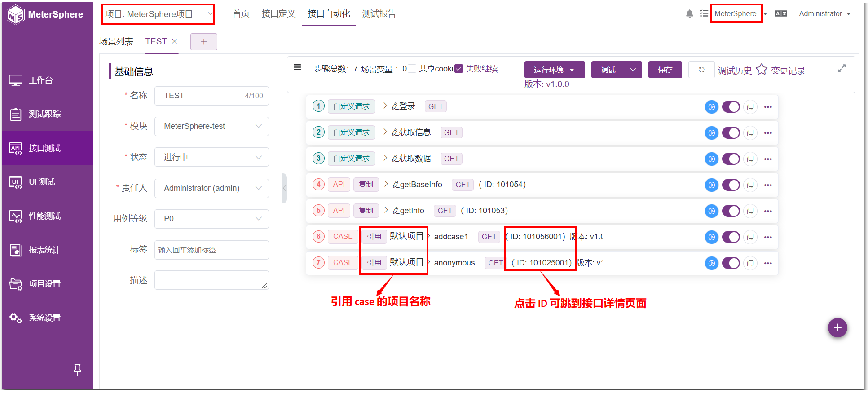Run step 1 登录 with its play icon

pyautogui.click(x=711, y=107)
